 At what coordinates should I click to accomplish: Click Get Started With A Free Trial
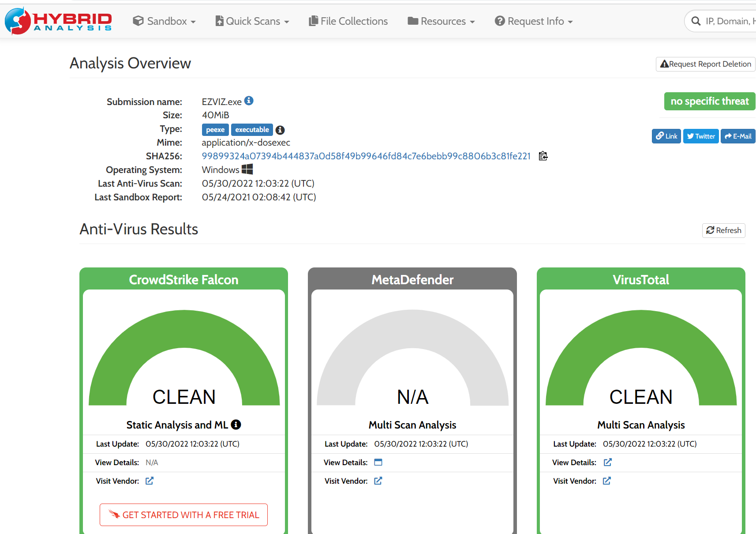[x=183, y=515]
